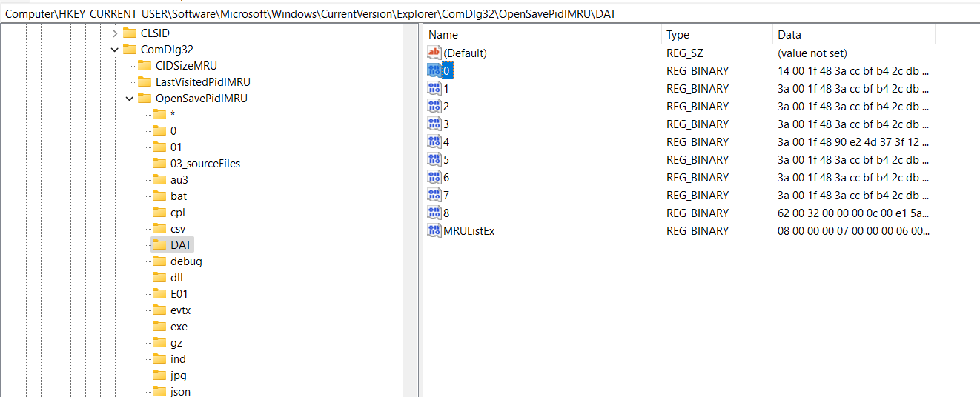Select the 03_sourceFiles key
980x397 pixels.
(x=205, y=164)
